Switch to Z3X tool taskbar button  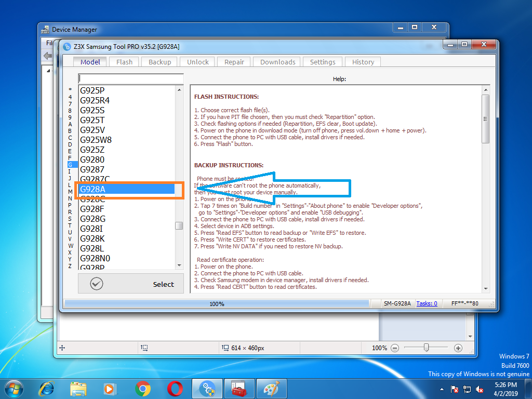click(207, 389)
